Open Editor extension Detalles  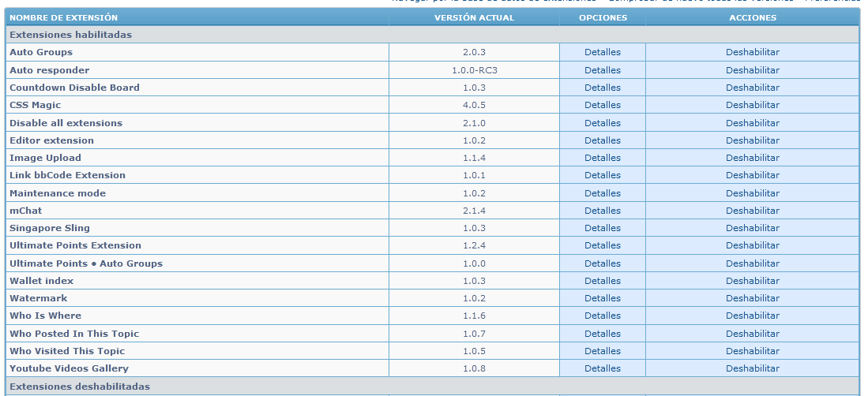pyautogui.click(x=603, y=140)
